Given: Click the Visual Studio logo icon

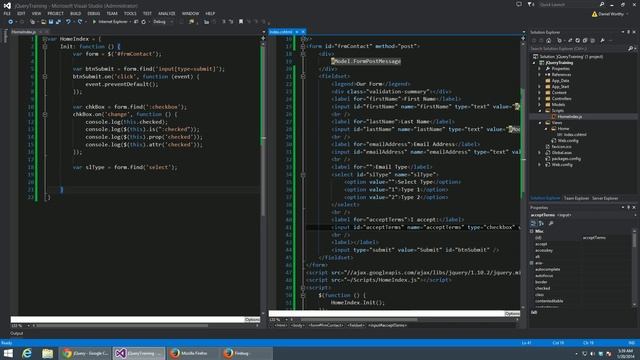Looking at the screenshot, I should pos(7,5).
